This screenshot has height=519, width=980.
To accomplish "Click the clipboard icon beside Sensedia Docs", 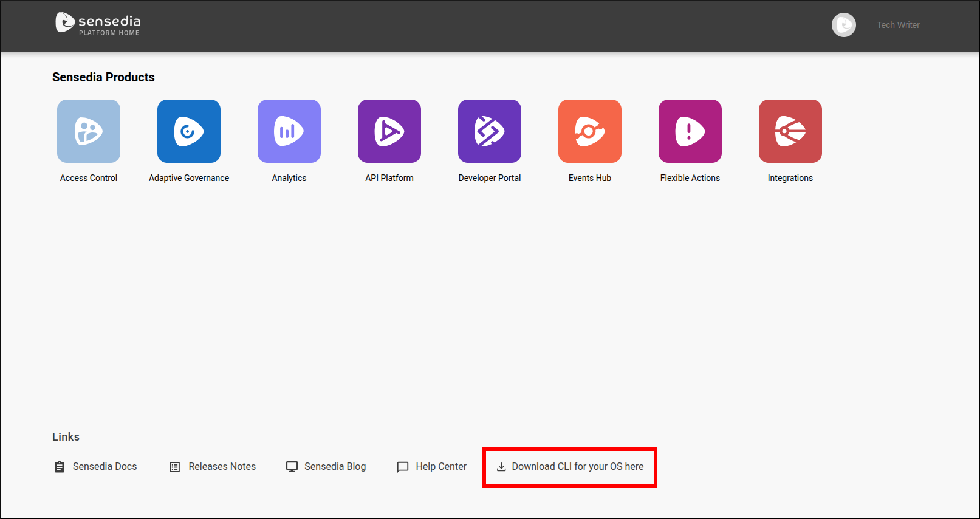I will (x=60, y=467).
